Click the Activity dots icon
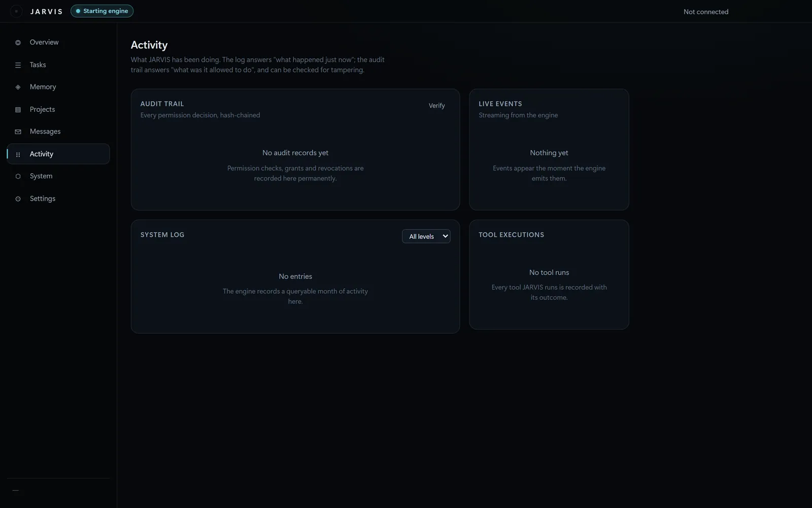This screenshot has width=812, height=508. (x=18, y=154)
